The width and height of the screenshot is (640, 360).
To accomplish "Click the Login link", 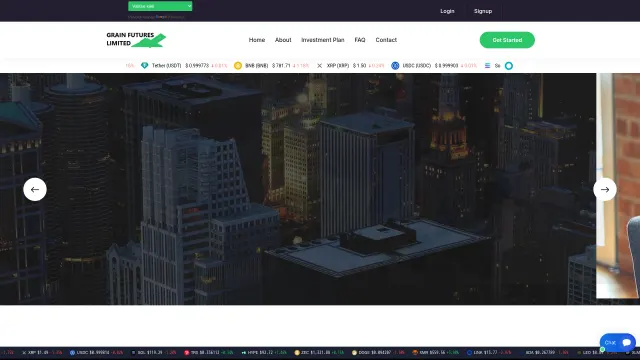I will click(447, 11).
